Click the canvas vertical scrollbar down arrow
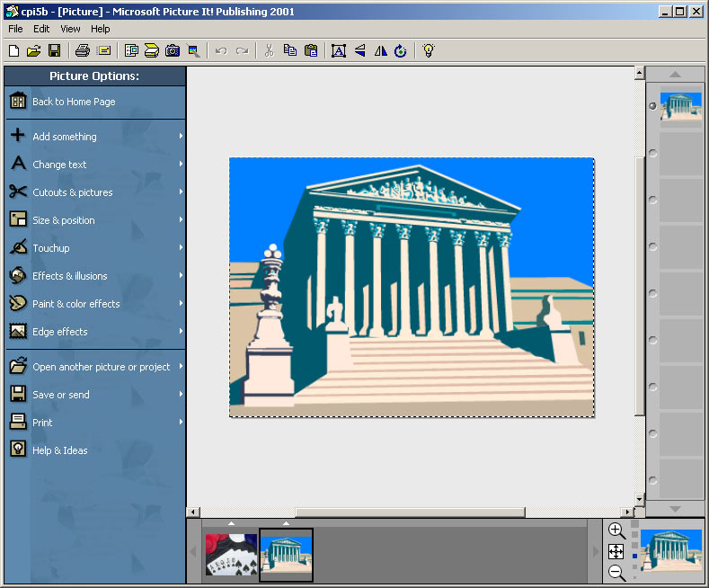709x588 pixels. pyautogui.click(x=640, y=499)
